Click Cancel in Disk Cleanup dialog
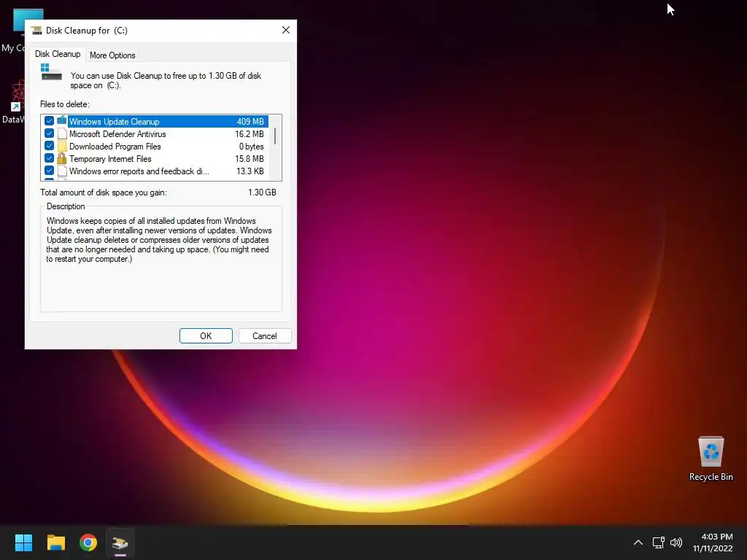Viewport: 747px width, 560px height. click(264, 335)
